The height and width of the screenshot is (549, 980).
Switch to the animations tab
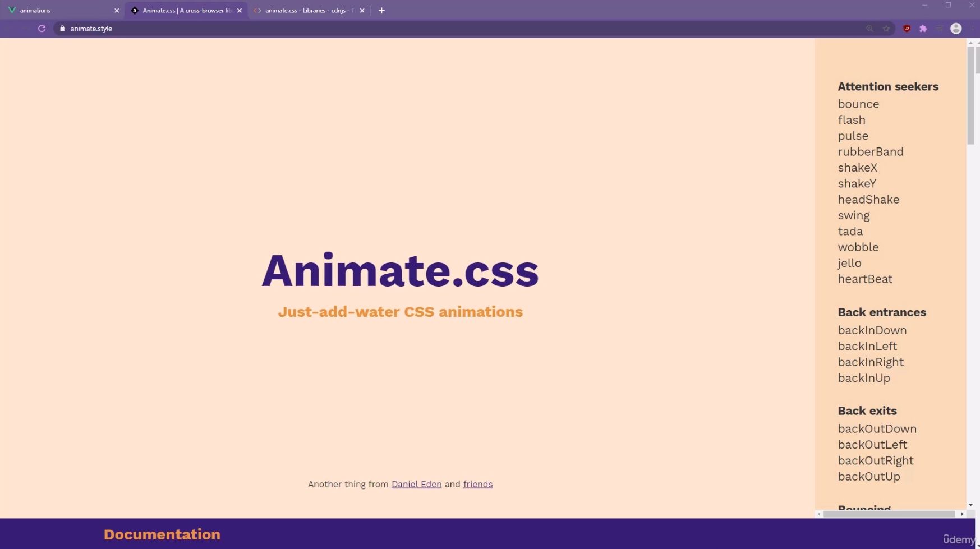click(x=62, y=11)
